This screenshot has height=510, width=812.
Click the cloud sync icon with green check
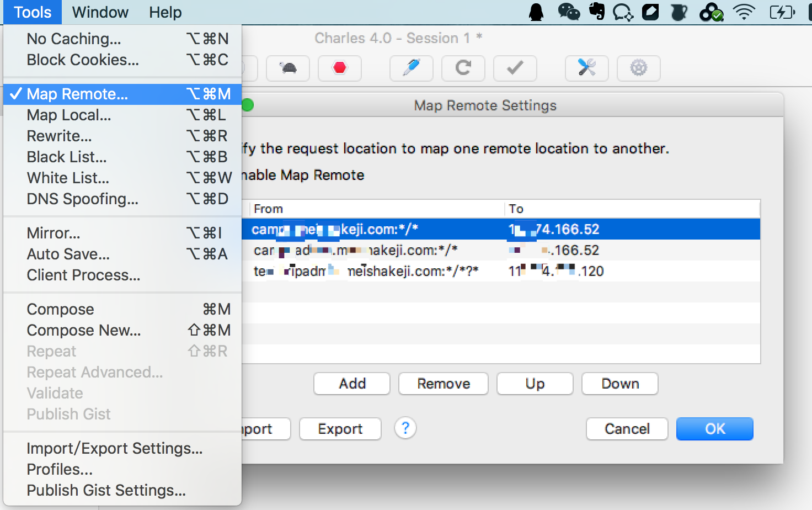[x=711, y=12]
